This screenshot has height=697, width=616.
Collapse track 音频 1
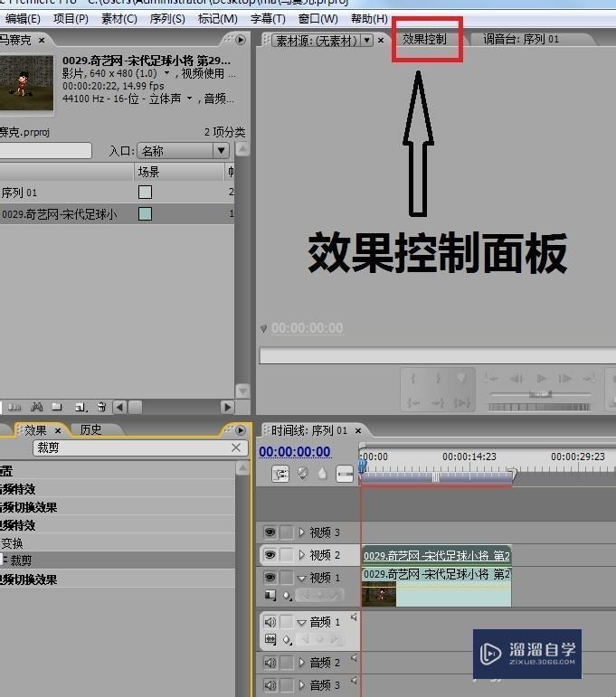(301, 622)
